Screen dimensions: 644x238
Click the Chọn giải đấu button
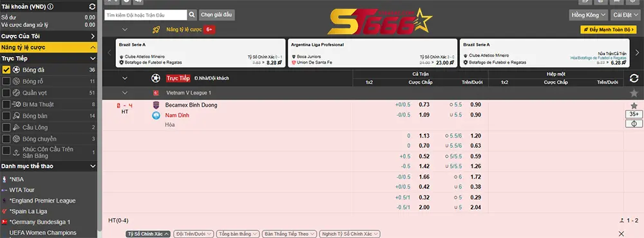click(x=217, y=15)
